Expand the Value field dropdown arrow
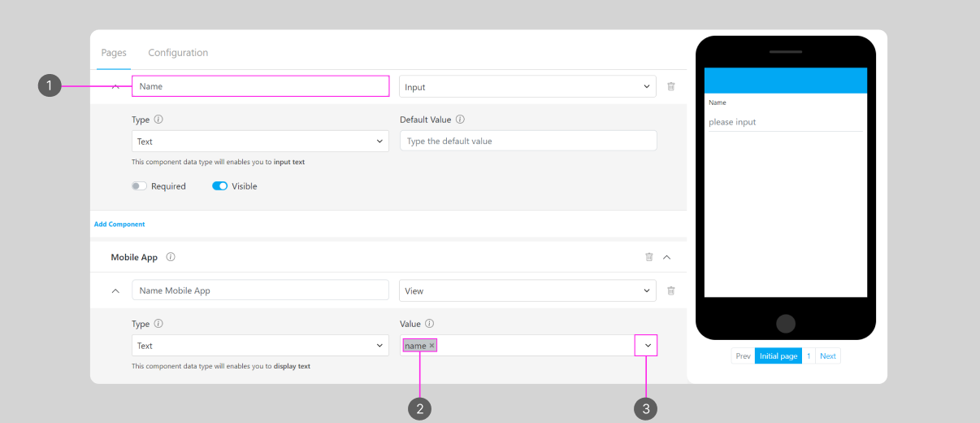The image size is (980, 423). click(647, 346)
